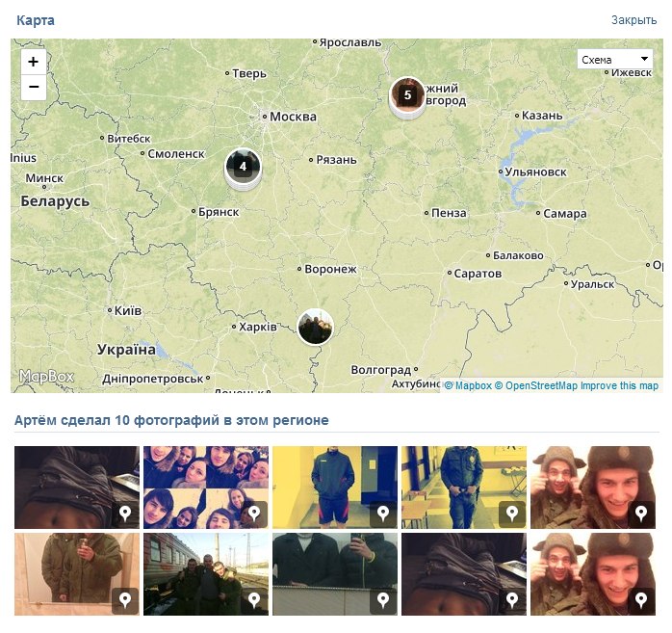Open the photo of the man in shorts
Viewport: 672px width, 633px height.
point(335,488)
